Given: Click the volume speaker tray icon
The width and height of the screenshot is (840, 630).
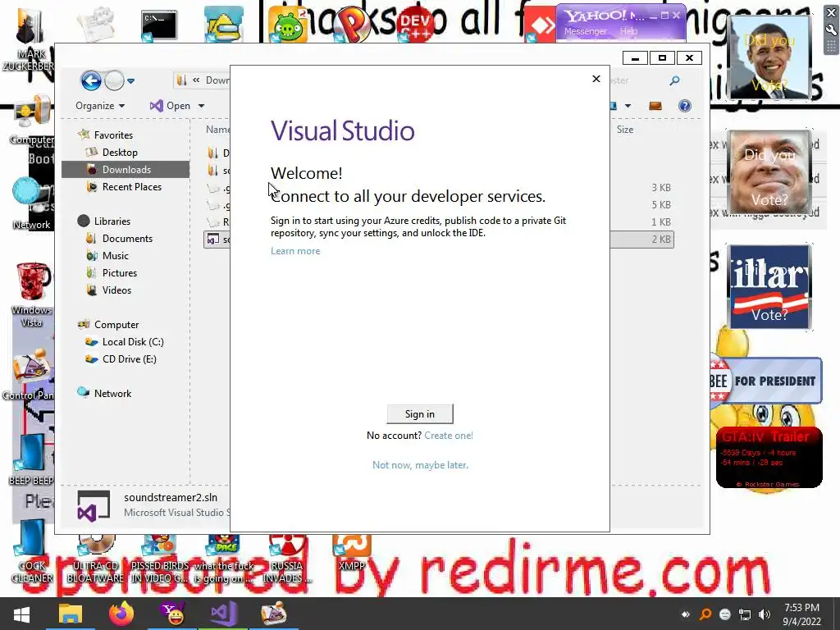Looking at the screenshot, I should point(765,614).
